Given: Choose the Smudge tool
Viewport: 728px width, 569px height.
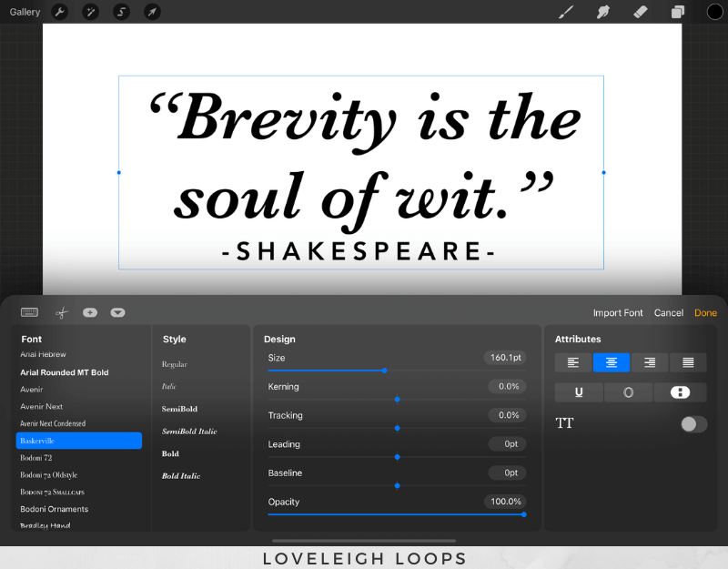Looking at the screenshot, I should click(x=602, y=12).
